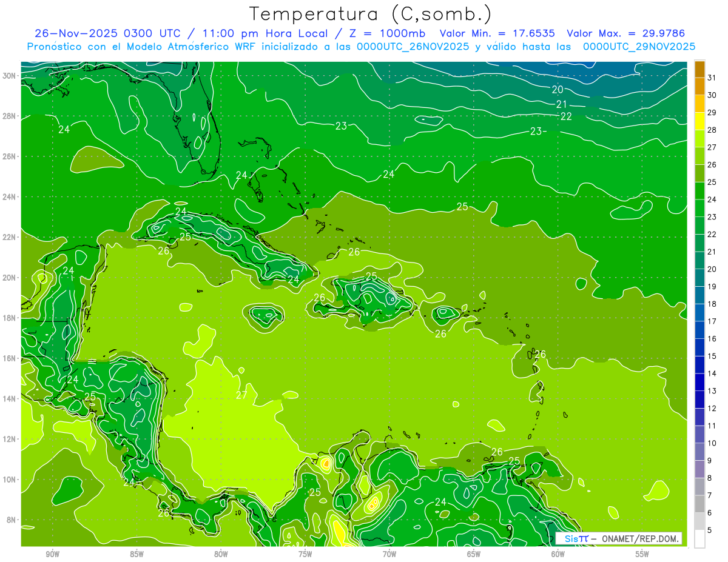This screenshot has width=728, height=562.
Task: Click the white bottom color bar segment below 5
Action: (699, 539)
